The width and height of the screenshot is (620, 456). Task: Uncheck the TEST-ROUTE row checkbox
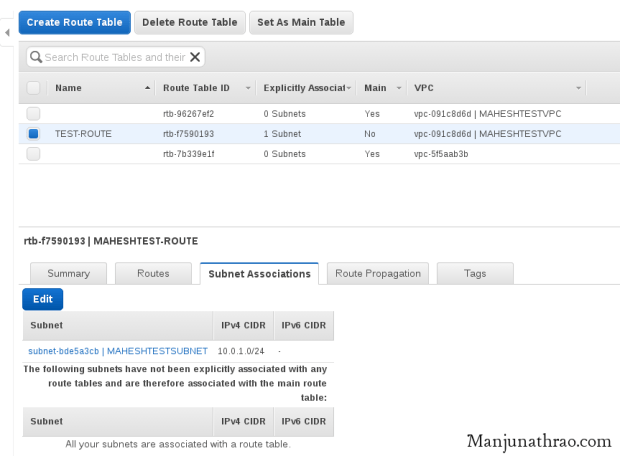[x=34, y=133]
